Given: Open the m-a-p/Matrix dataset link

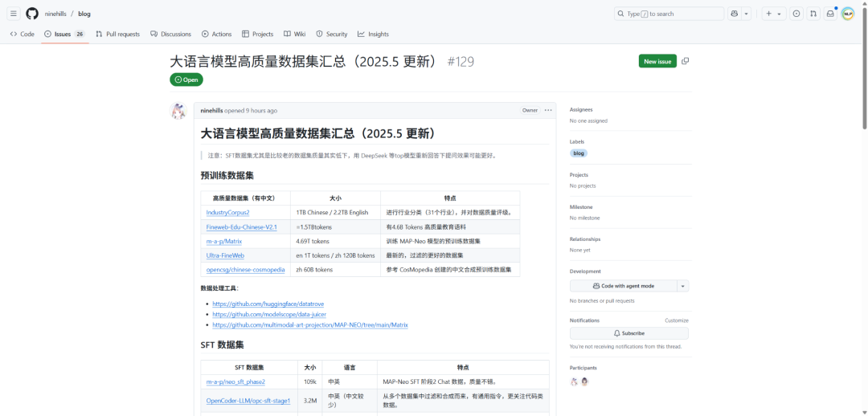Looking at the screenshot, I should (x=224, y=241).
